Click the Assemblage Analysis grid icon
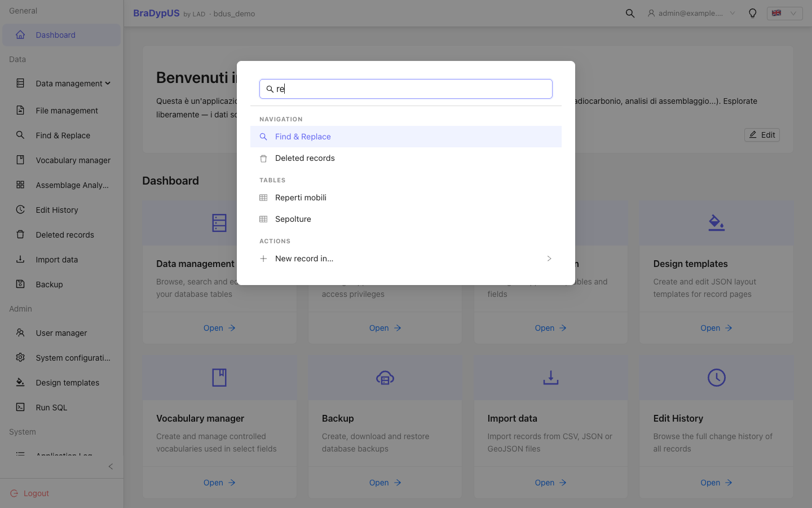The height and width of the screenshot is (508, 812). tap(20, 185)
